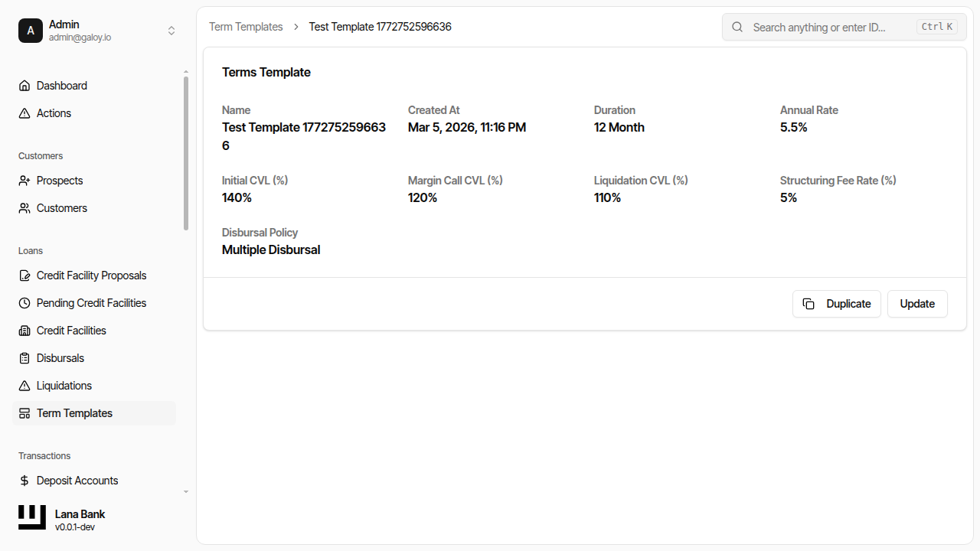Image resolution: width=980 pixels, height=551 pixels.
Task: Click the Lana Bank logo
Action: point(32,518)
